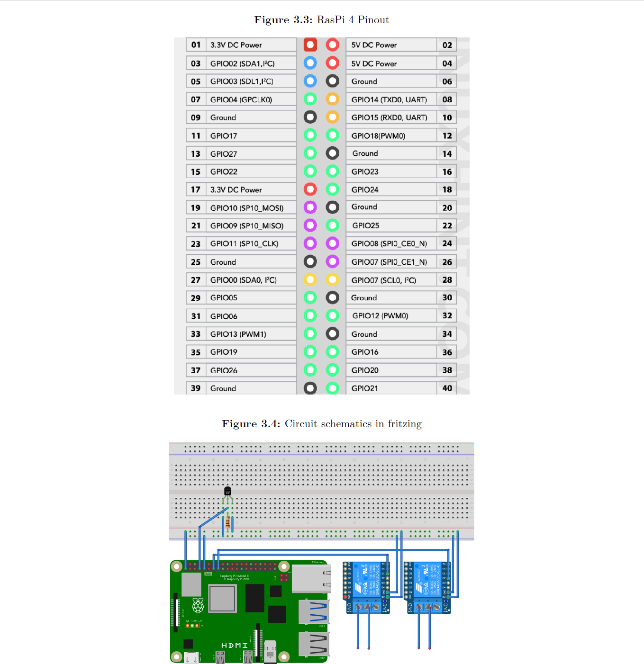The width and height of the screenshot is (644, 664).
Task: Toggle the green GPIO18 PWM0 pin indicator
Action: 332,135
